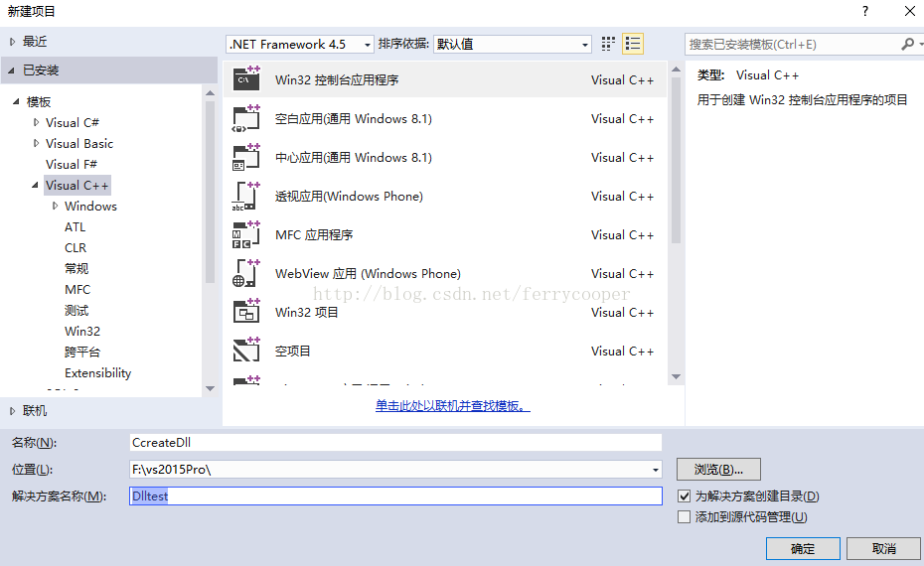Open the help question mark button
This screenshot has width=924, height=566.
[865, 11]
